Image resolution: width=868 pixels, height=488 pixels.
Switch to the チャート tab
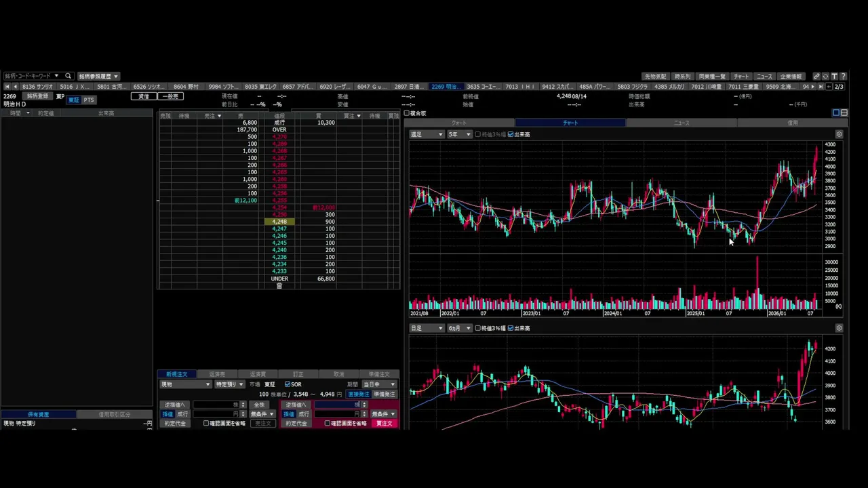click(570, 123)
